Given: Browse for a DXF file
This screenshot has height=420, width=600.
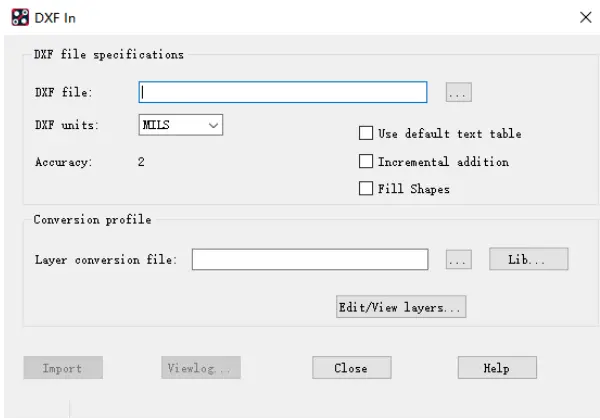Looking at the screenshot, I should [x=458, y=92].
